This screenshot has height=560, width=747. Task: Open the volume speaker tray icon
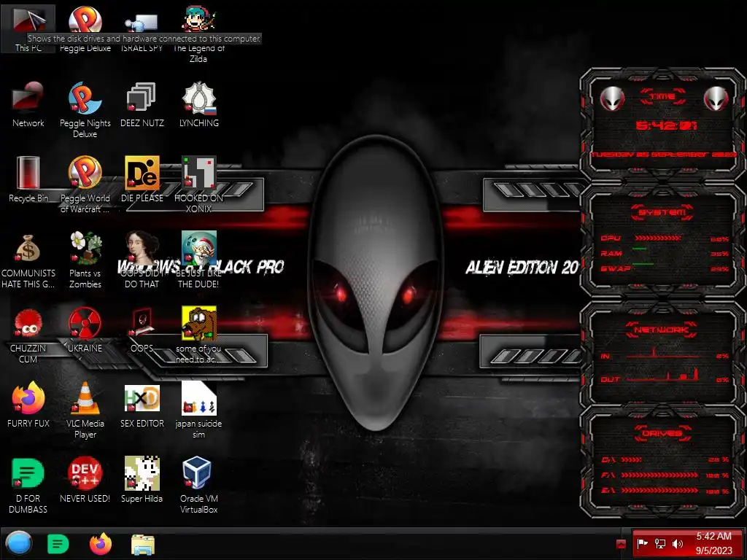pos(678,543)
